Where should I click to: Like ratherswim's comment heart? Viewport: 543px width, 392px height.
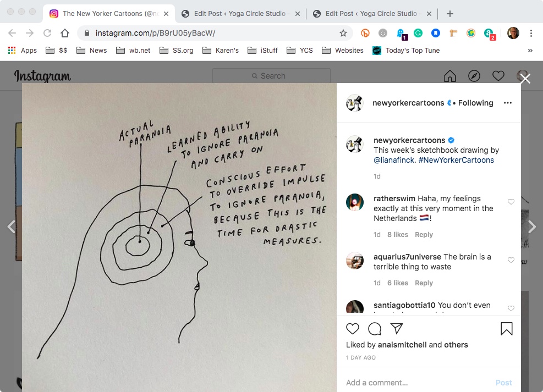point(511,202)
